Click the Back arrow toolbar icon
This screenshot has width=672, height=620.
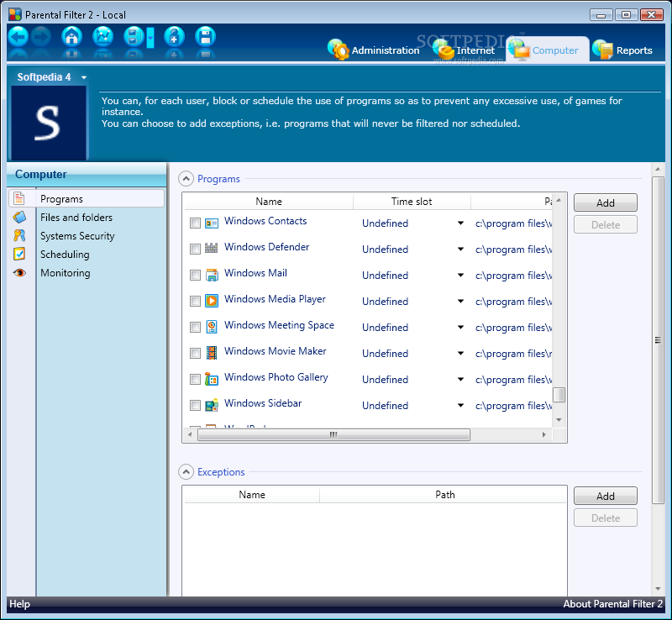pyautogui.click(x=18, y=37)
